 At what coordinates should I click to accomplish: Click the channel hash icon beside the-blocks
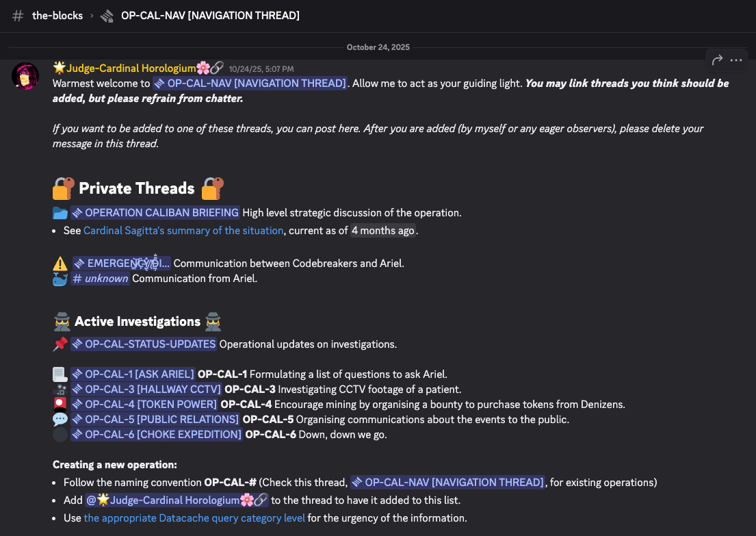[18, 15]
